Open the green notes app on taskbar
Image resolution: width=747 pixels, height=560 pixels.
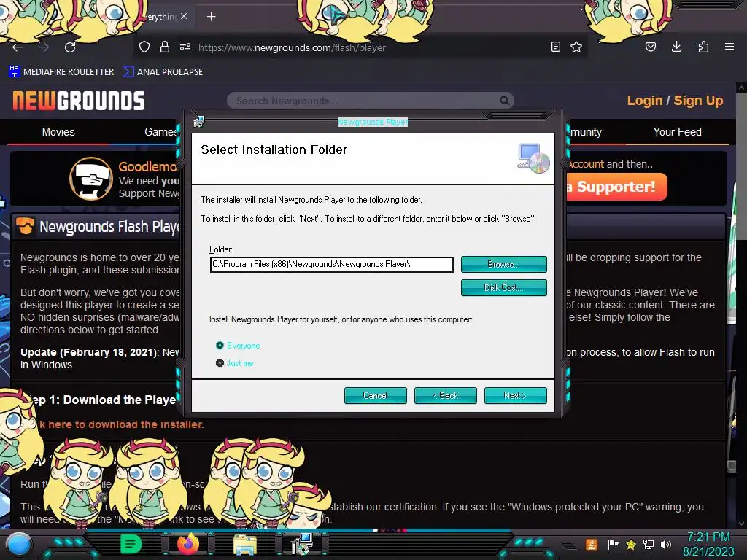point(131,544)
